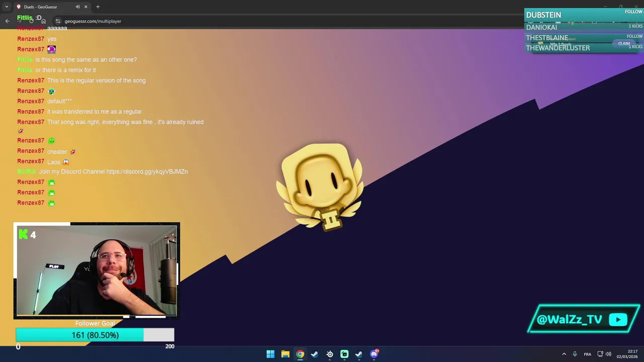Open the green Streamlabs taskbar icon
644x362 pixels.
tap(344, 354)
